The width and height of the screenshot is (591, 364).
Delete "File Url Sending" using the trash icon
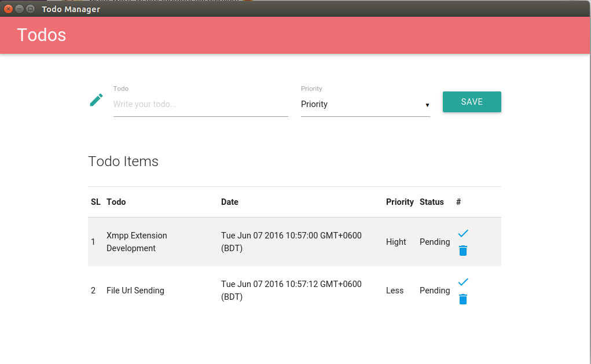point(462,299)
